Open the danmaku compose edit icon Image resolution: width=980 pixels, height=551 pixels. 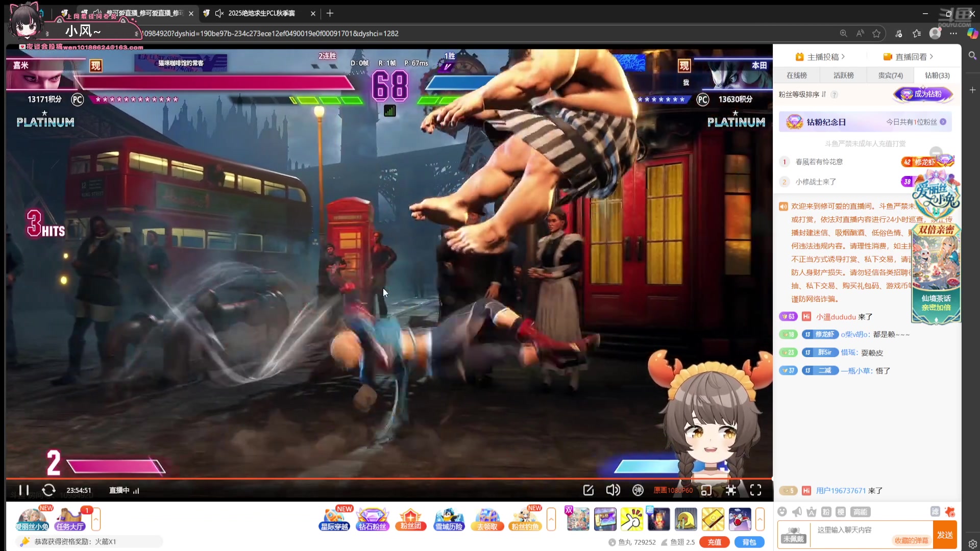[x=589, y=490]
